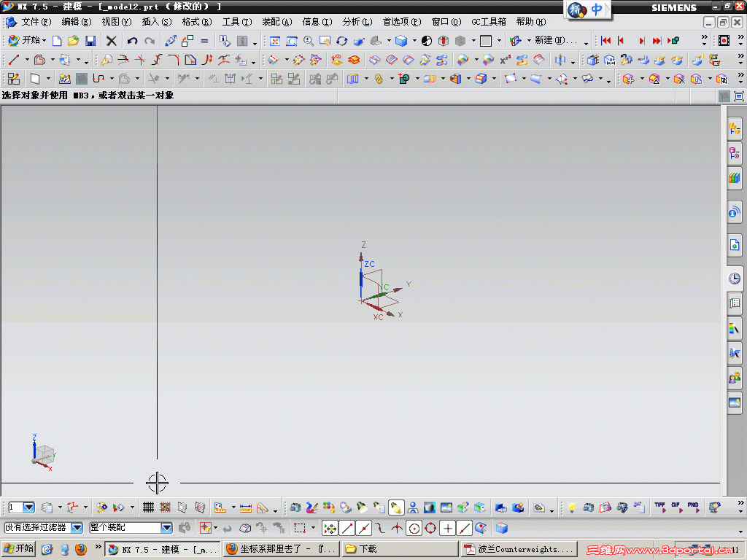Open the selection filter dropdown
The image size is (747, 560).
[77, 528]
